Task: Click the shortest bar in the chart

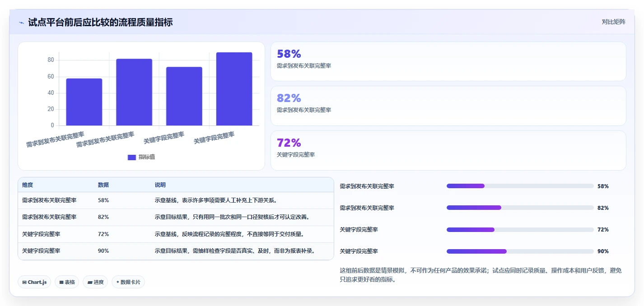Action: coord(84,102)
